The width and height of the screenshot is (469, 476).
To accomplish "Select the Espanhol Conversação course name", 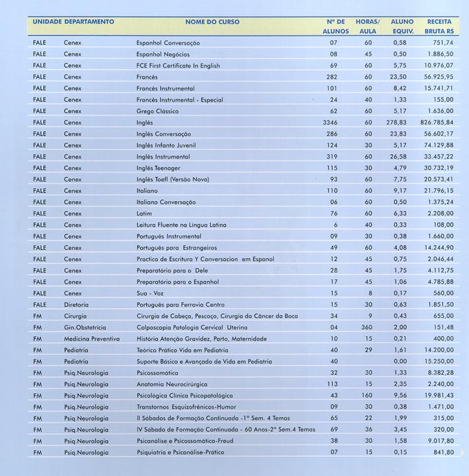I will (x=168, y=43).
